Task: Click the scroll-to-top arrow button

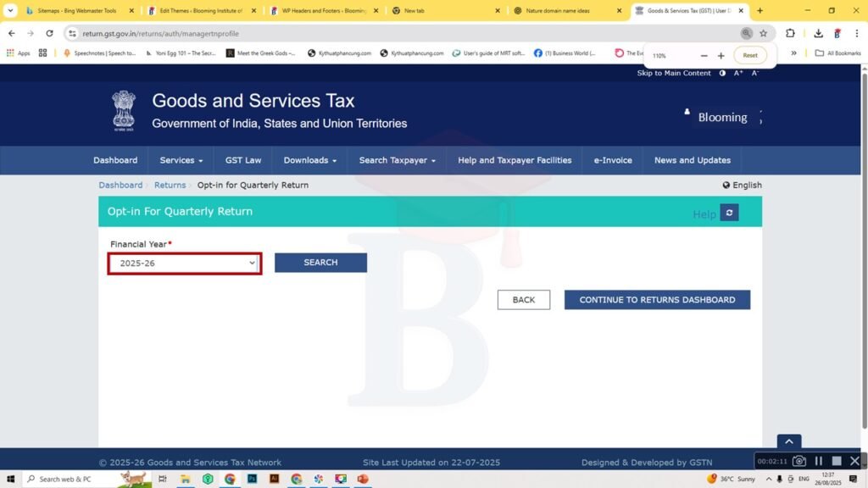Action: tap(789, 441)
